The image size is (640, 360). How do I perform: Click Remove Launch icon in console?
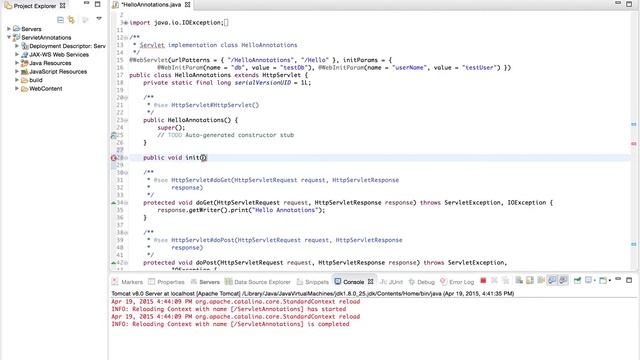click(494, 280)
